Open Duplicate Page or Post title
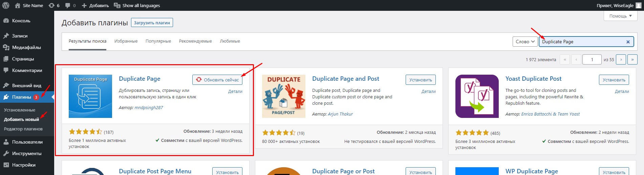Viewport: 644px width, 175px height. point(343,171)
